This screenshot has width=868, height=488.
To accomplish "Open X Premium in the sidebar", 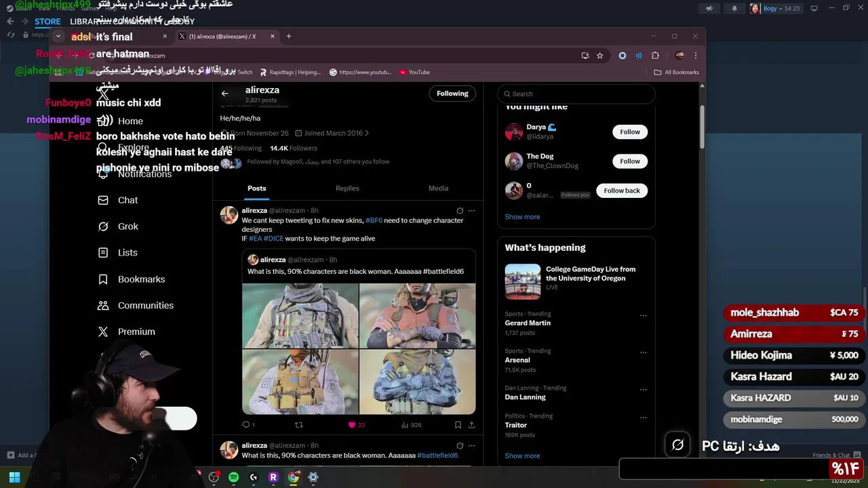I will (x=126, y=331).
